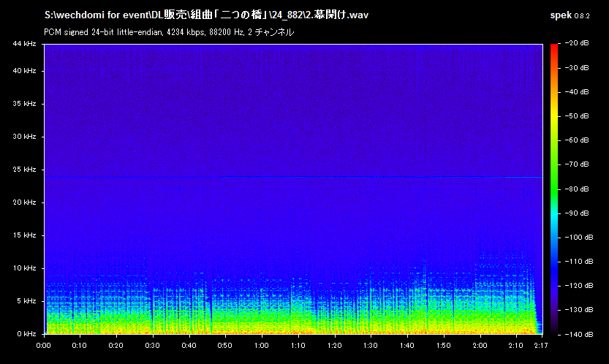The width and height of the screenshot is (609, 364).
Task: Click the -70 dB scale label
Action: pos(576,164)
